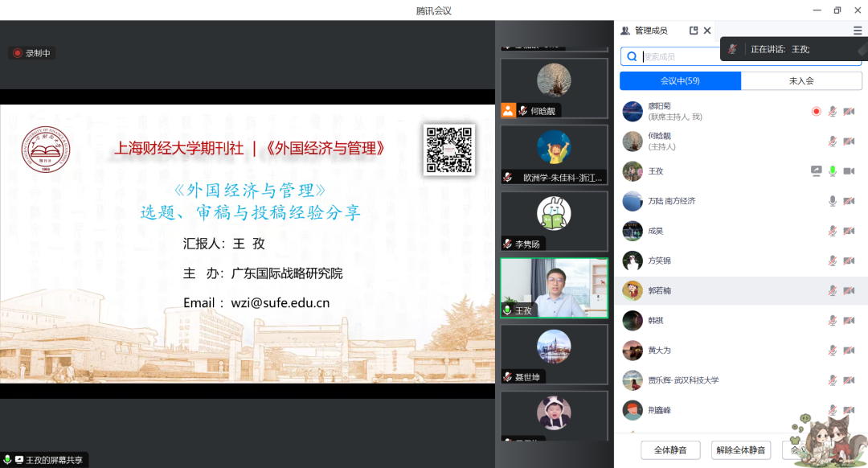Click camera icon for 成昊
The image size is (868, 468).
click(x=848, y=231)
